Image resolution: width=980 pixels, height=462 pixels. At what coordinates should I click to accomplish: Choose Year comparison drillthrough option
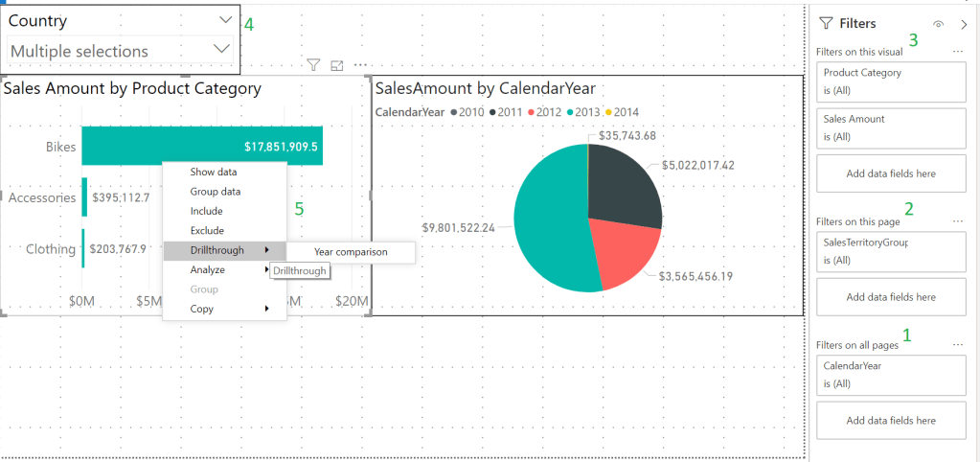click(351, 252)
